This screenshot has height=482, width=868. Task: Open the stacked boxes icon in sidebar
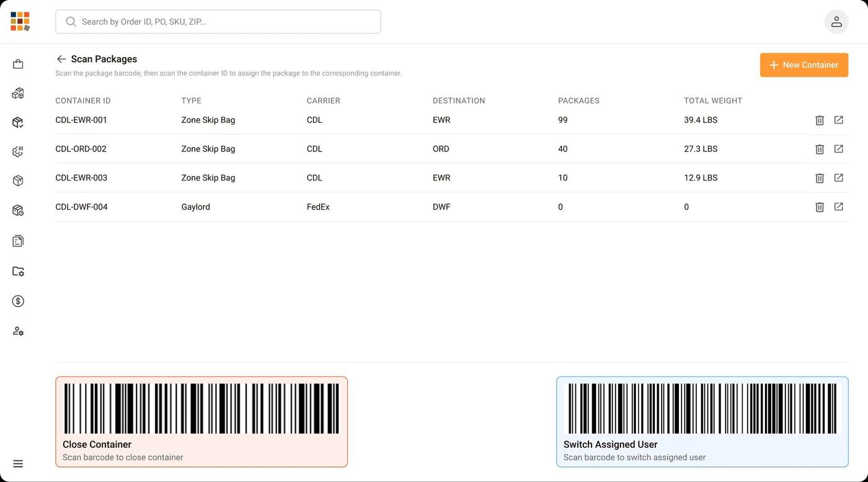(18, 93)
